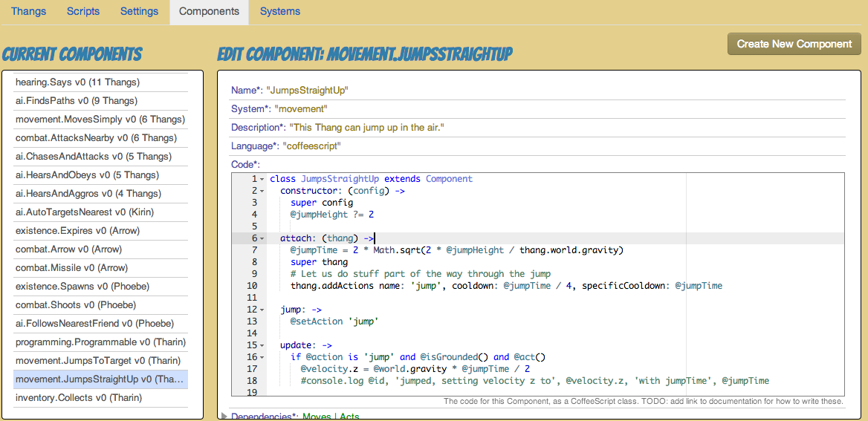Select combat.Arrow v0 (Arrow)
The width and height of the screenshot is (868, 421).
coord(101,249)
